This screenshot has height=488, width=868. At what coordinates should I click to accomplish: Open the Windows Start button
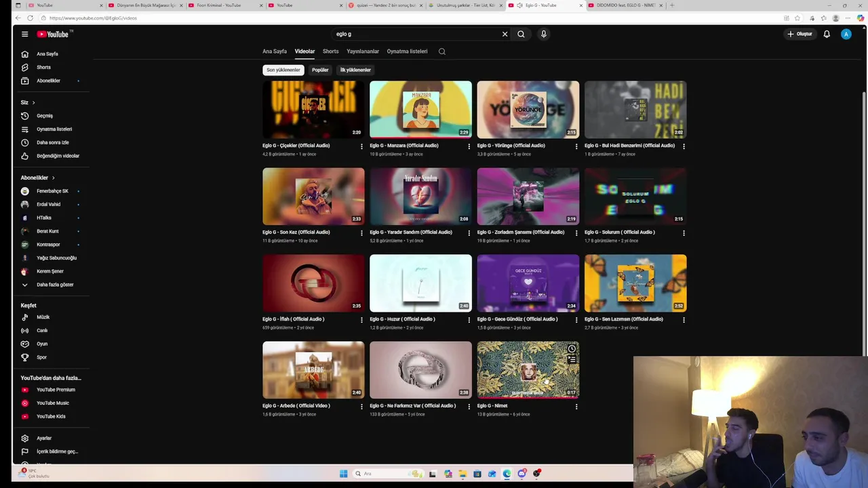(343, 474)
